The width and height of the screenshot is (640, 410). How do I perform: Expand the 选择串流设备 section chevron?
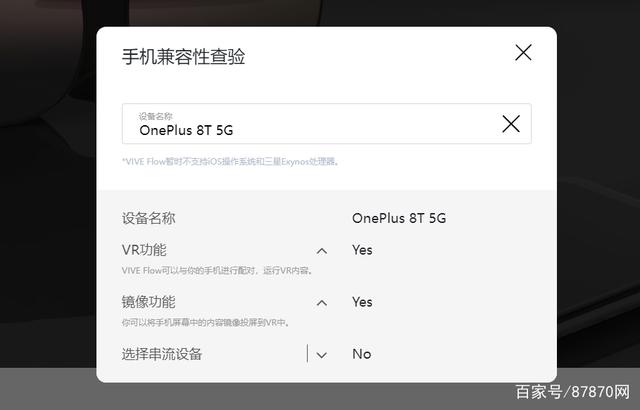(x=322, y=355)
